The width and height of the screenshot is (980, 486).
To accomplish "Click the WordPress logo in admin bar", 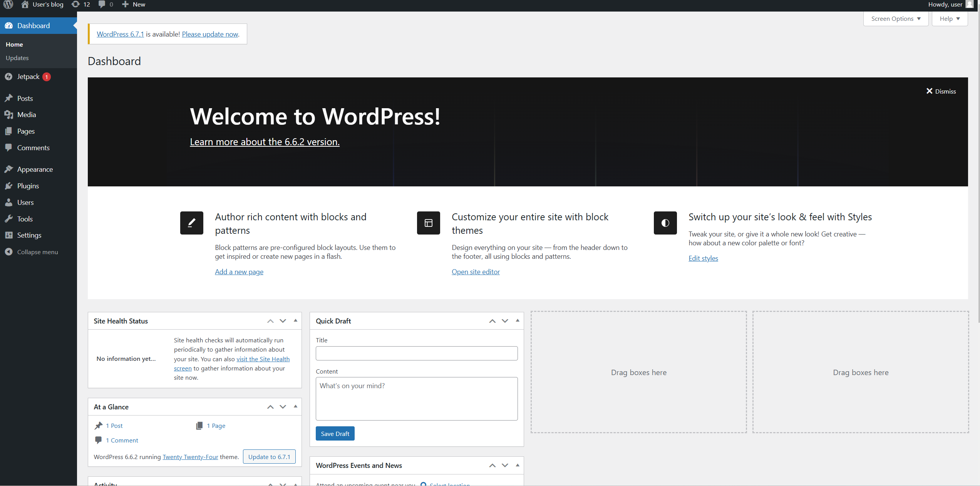I will [x=8, y=5].
